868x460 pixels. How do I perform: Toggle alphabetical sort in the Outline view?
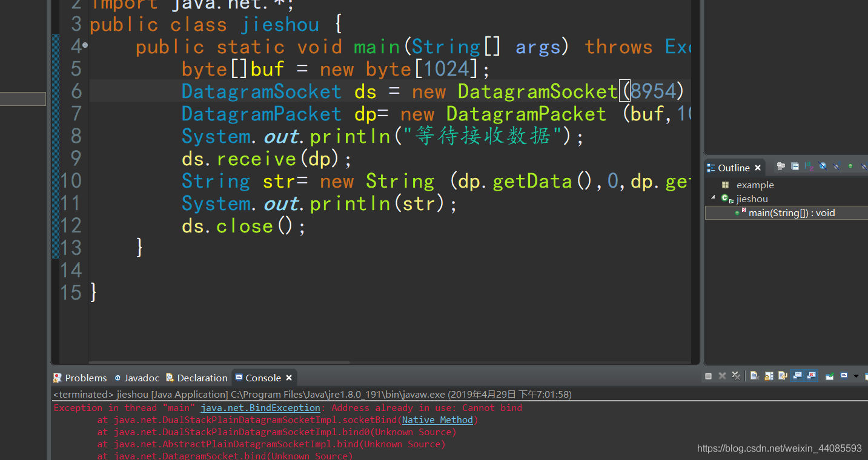pyautogui.click(x=809, y=166)
